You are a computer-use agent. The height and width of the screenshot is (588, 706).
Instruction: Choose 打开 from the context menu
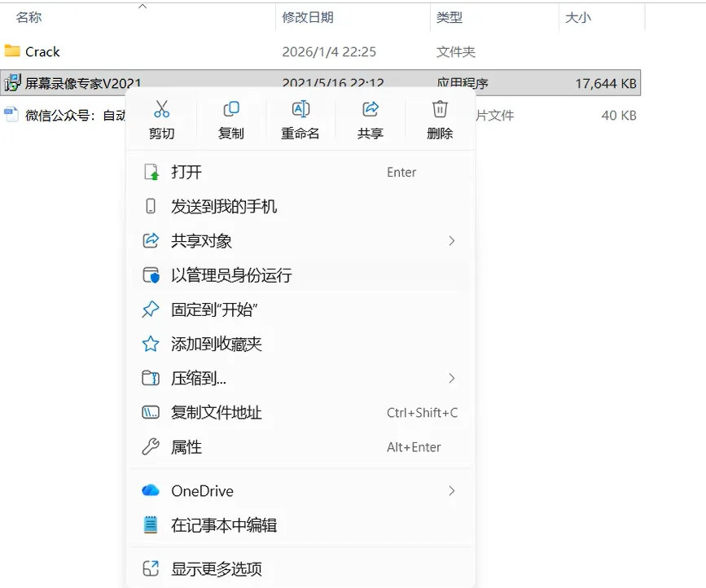300,172
